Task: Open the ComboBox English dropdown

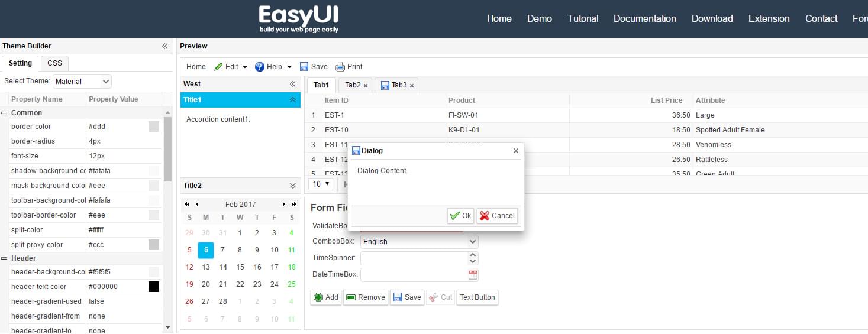Action: (472, 242)
